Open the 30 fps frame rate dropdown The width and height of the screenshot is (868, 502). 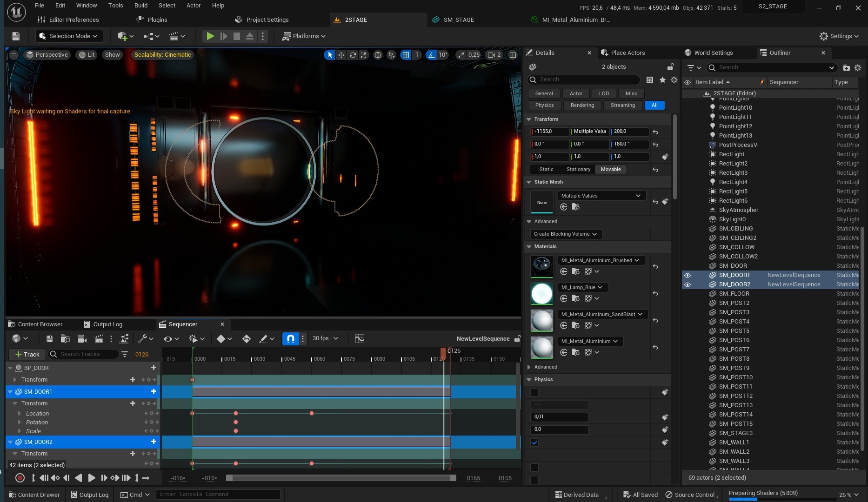click(325, 339)
